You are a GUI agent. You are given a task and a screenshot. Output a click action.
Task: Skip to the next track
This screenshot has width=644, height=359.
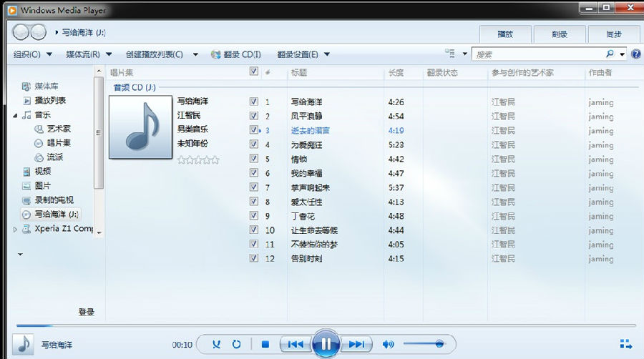coord(356,344)
